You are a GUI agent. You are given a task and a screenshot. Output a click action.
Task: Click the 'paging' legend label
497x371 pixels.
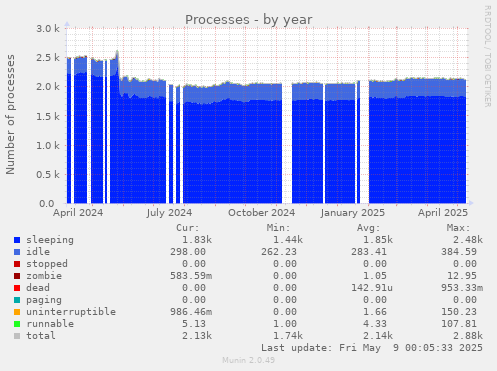click(44, 300)
